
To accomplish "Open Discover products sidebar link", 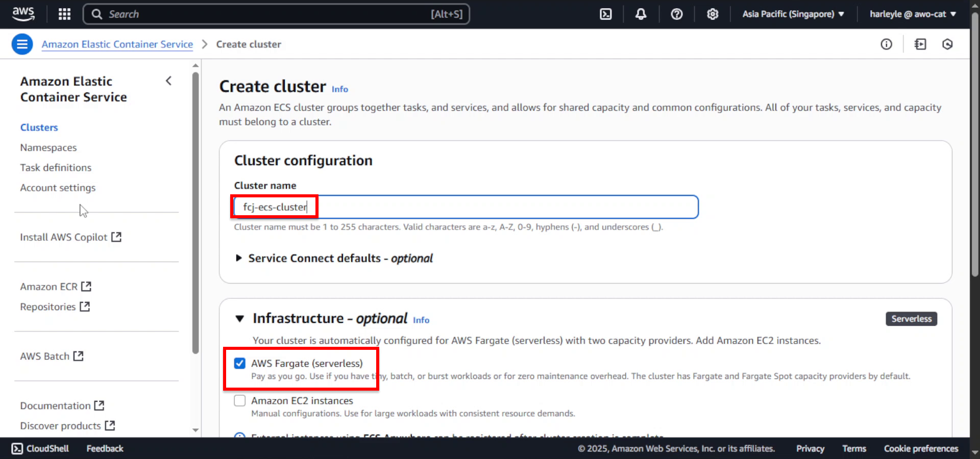I will (x=60, y=425).
